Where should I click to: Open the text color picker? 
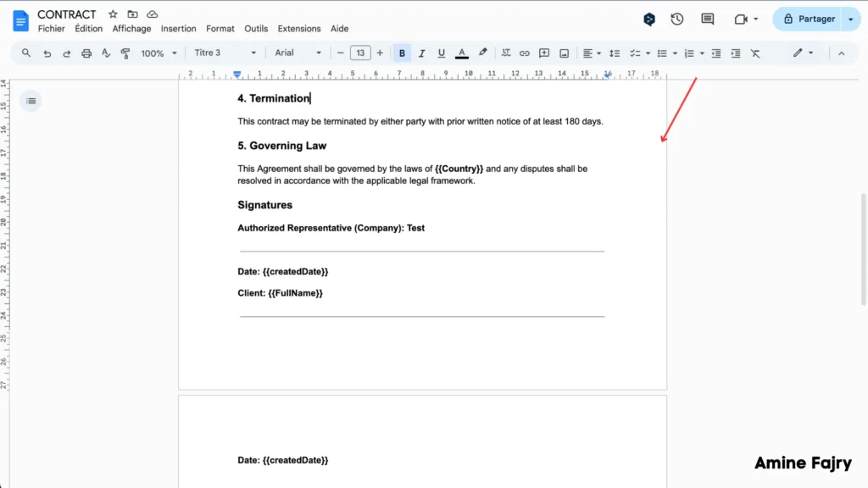point(462,53)
